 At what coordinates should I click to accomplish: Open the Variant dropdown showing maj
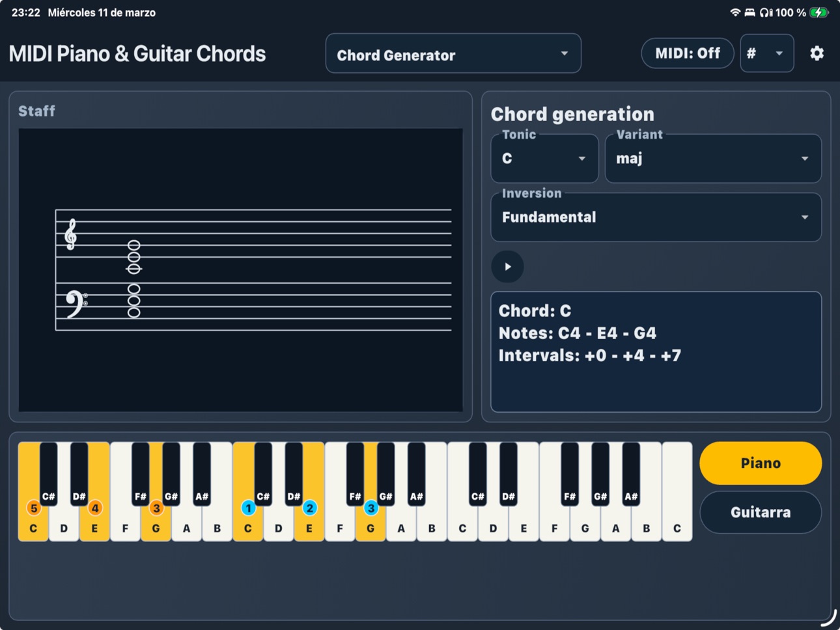click(x=713, y=159)
